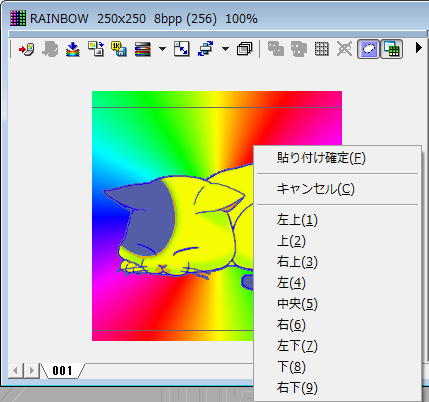Viewport: 429px width, 402px height.
Task: Click the grayed jigsaw-puzzle-piece toolbar icon
Action: point(50,49)
